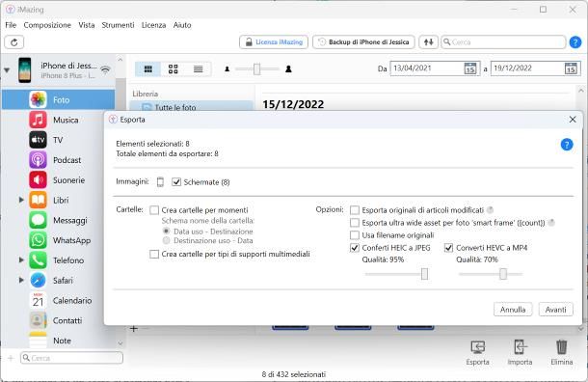Open the Musica section icon
The width and height of the screenshot is (588, 382).
click(38, 120)
